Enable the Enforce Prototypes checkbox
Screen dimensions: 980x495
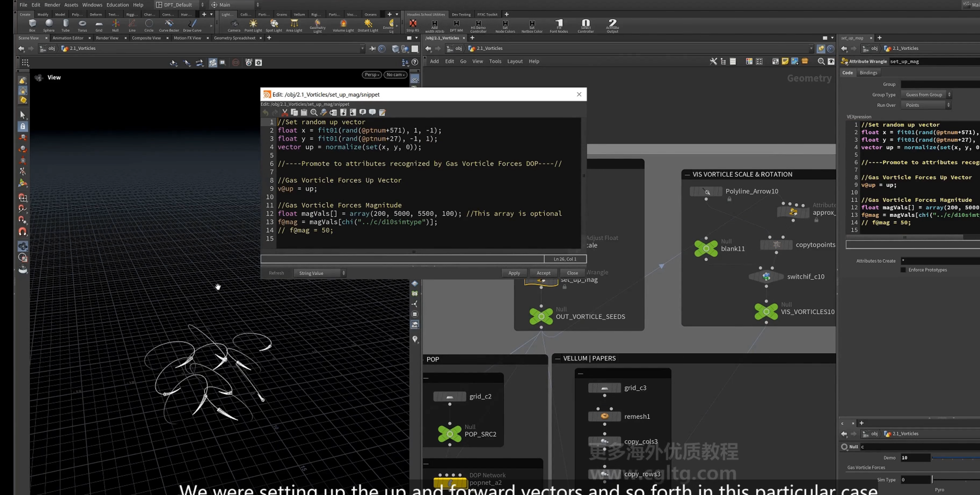903,270
